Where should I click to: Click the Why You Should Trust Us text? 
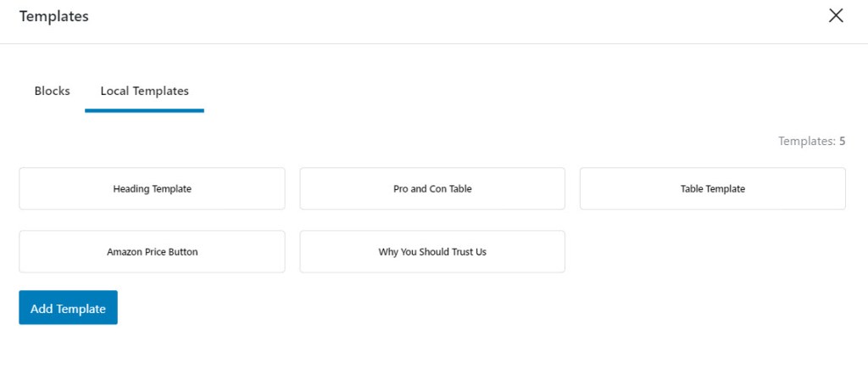coord(432,252)
